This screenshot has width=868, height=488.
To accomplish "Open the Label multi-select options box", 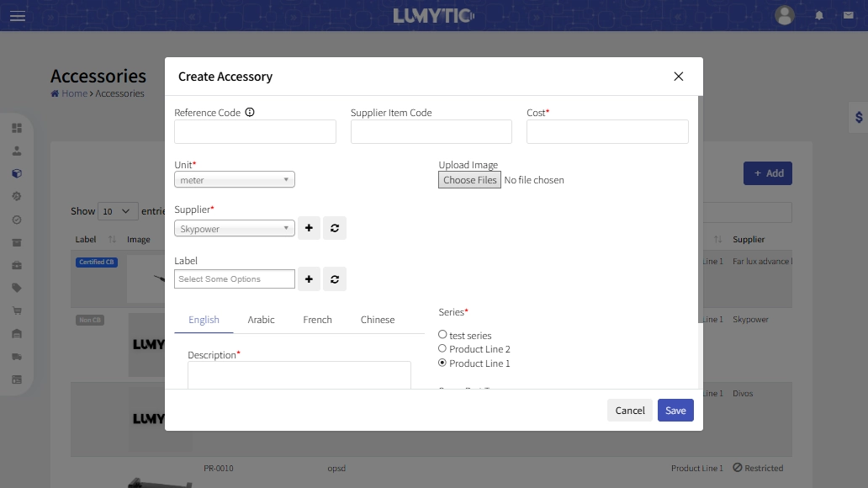I will pyautogui.click(x=235, y=279).
